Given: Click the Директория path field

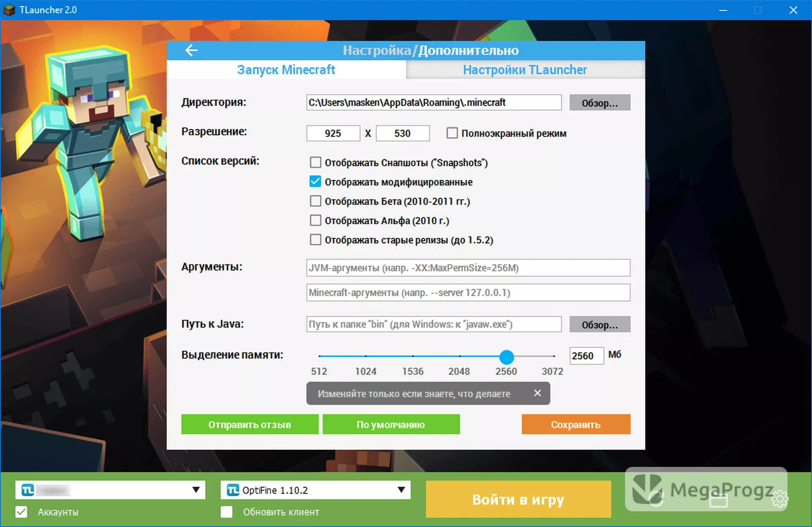Looking at the screenshot, I should click(434, 102).
